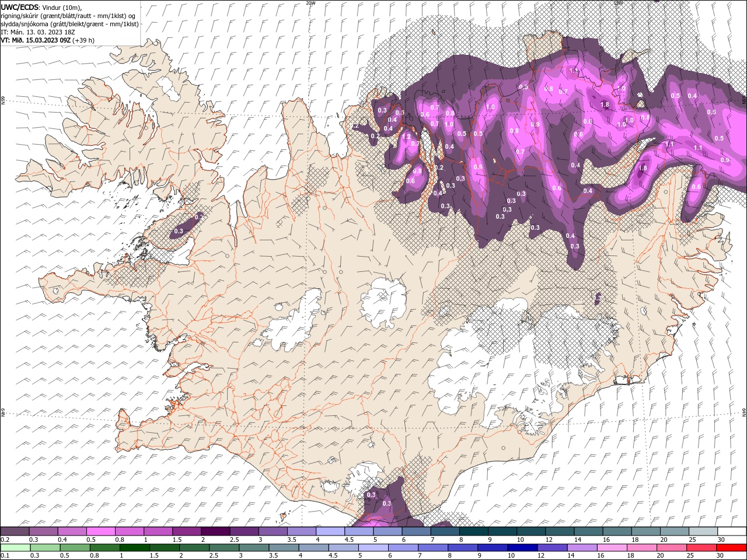This screenshot has width=747, height=560.
Task: Click the darkest purple 2 snow legend swatch
Action: (215, 531)
